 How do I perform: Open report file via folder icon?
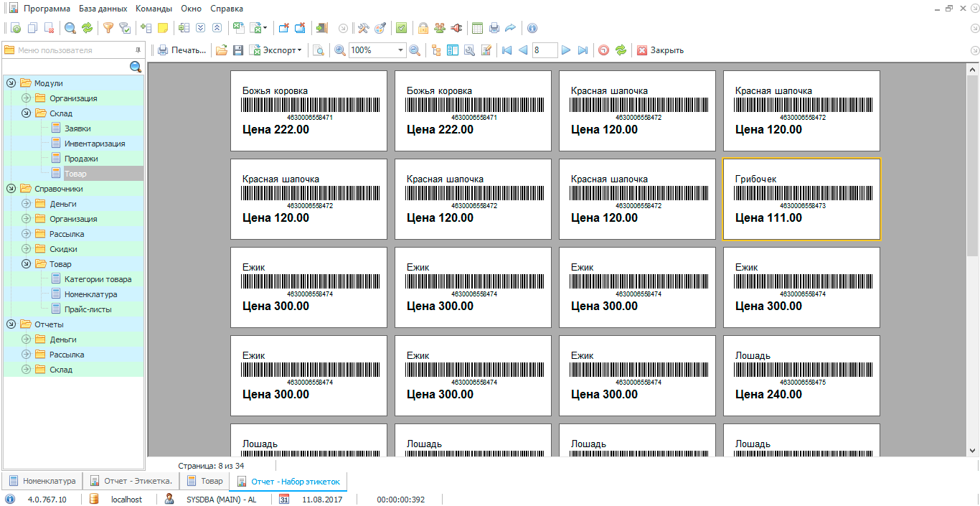(222, 50)
